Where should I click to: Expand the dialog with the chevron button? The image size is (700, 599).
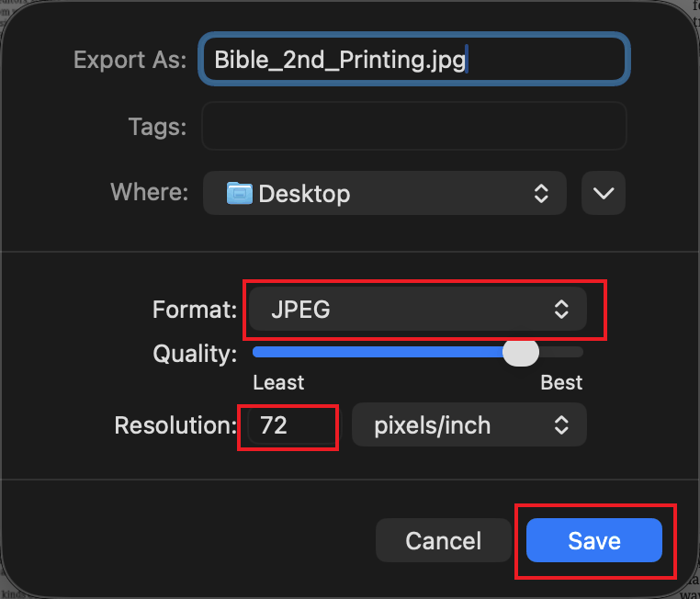603,193
